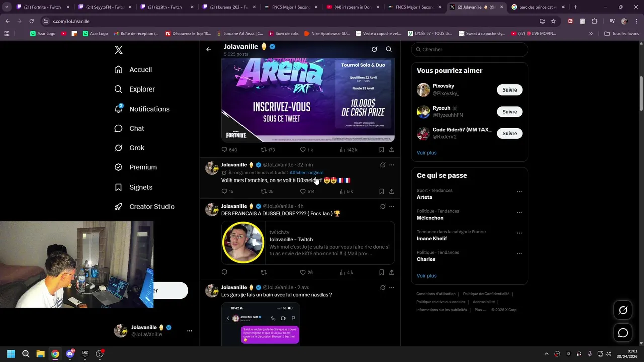Open Conditions d'utilisation link

point(436,294)
